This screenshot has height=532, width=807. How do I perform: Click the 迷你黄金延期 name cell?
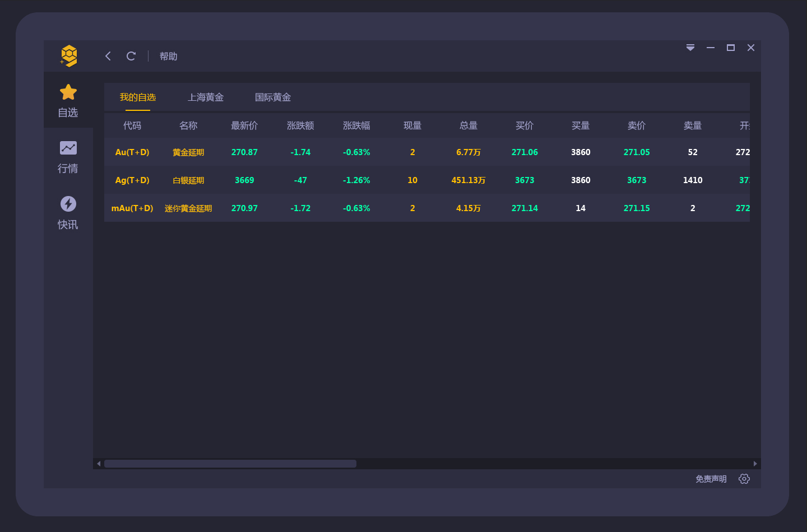[x=188, y=208]
